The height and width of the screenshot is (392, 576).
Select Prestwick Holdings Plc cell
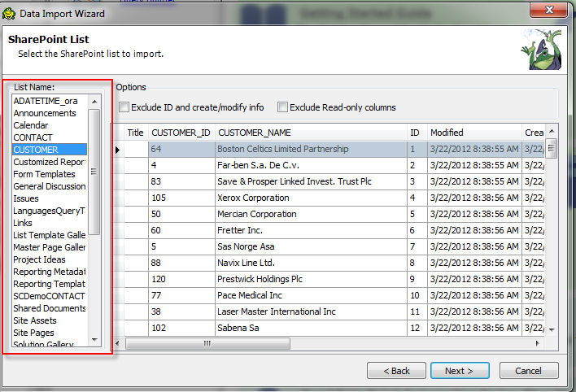point(311,279)
